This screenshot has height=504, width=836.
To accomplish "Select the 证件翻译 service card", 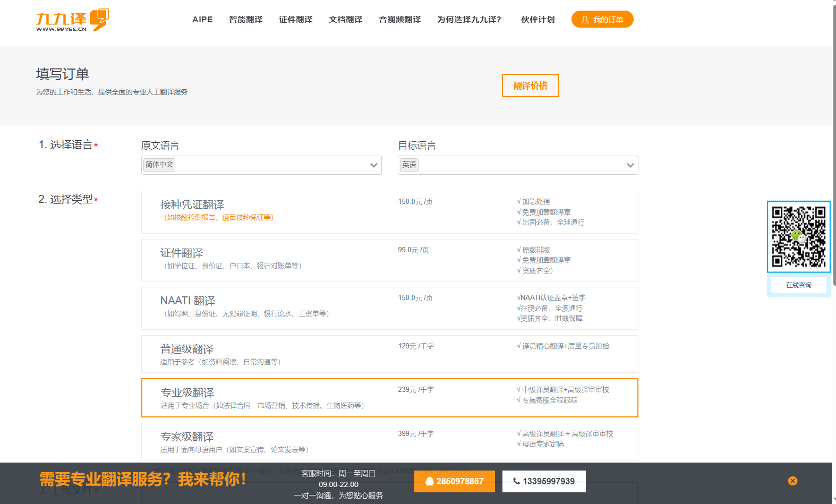I will (x=389, y=260).
